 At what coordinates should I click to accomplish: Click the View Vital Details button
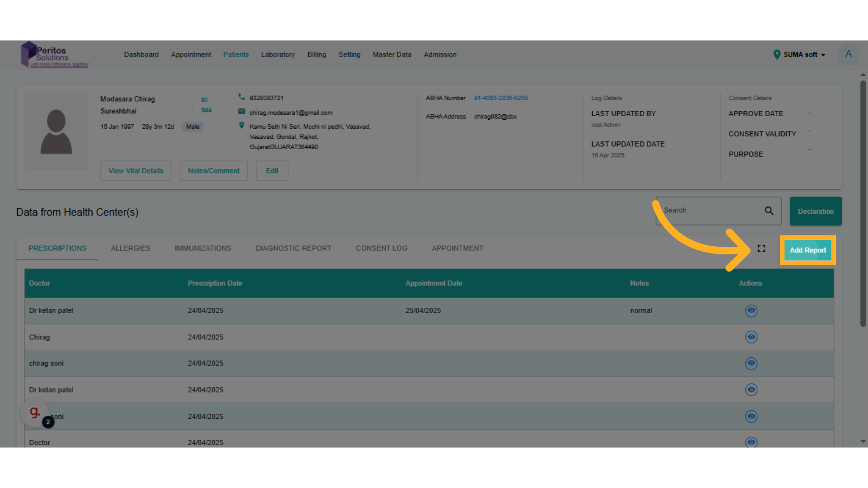[136, 171]
